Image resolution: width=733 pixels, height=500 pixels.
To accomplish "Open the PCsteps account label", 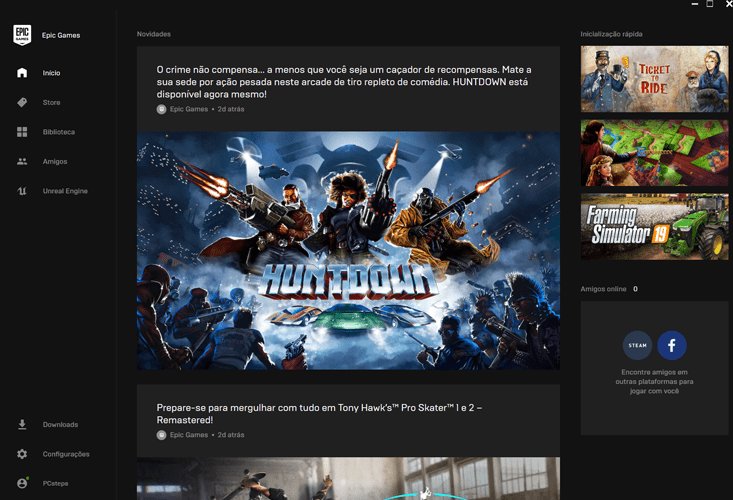I will (x=56, y=483).
